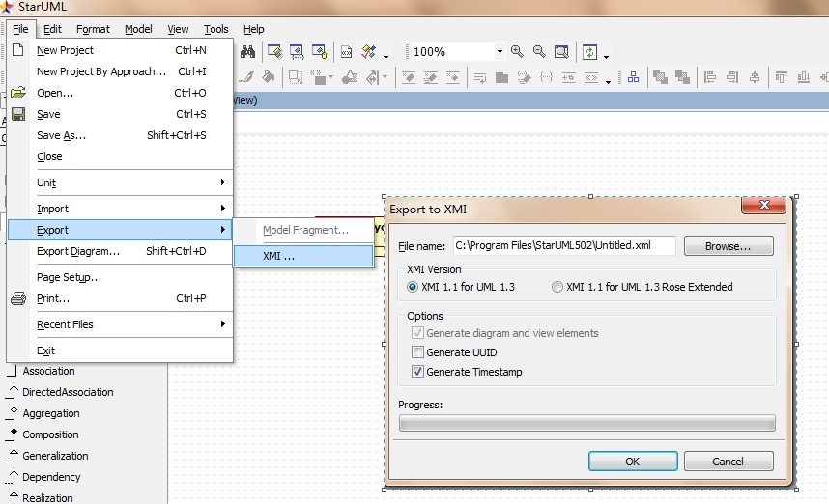Screen dimensions: 829x504
Task: Enable the Generate UUID checkbox
Action: point(417,352)
